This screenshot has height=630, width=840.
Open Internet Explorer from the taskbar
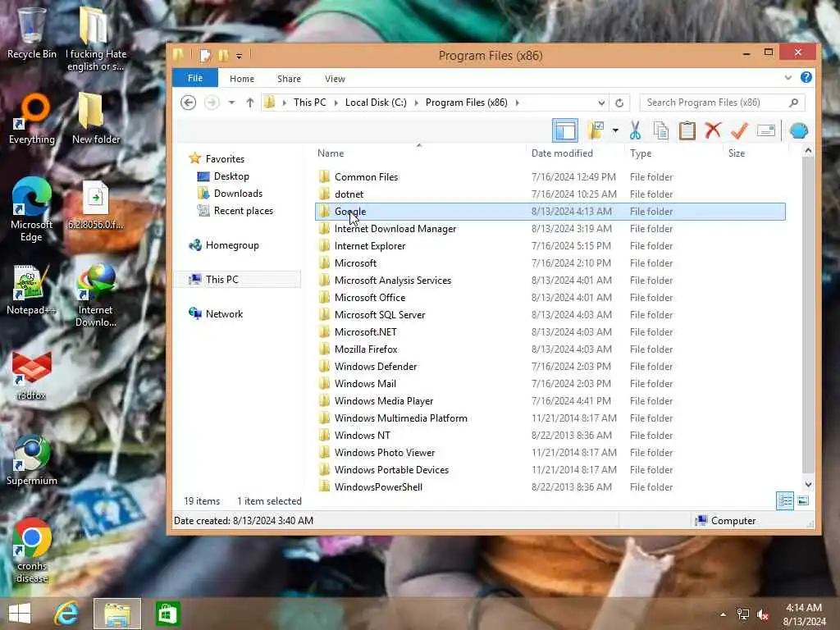(66, 614)
